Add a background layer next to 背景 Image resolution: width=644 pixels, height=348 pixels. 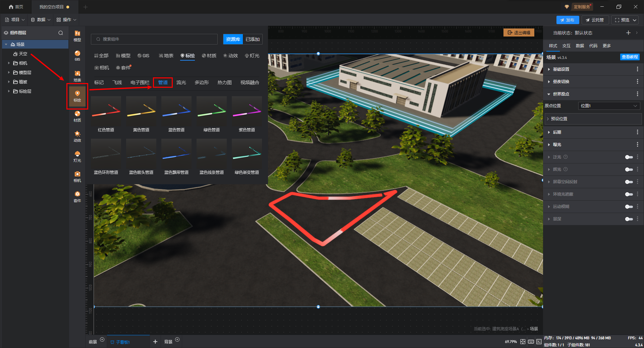177,340
